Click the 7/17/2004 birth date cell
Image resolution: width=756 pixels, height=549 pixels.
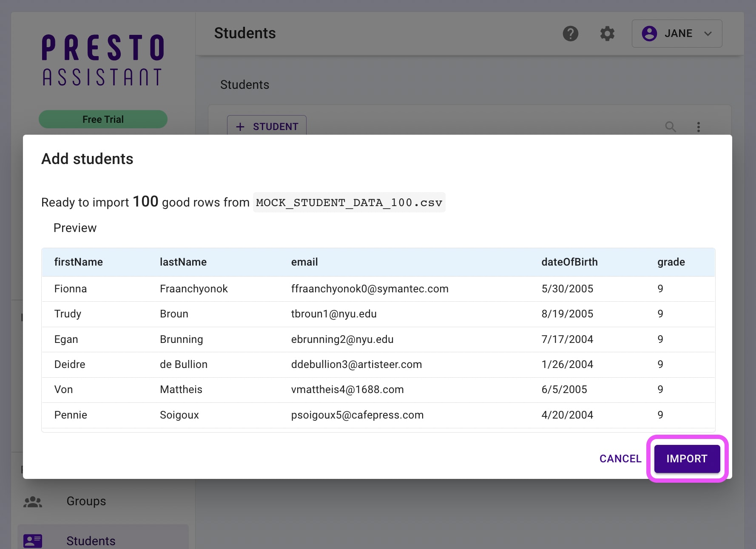(567, 340)
